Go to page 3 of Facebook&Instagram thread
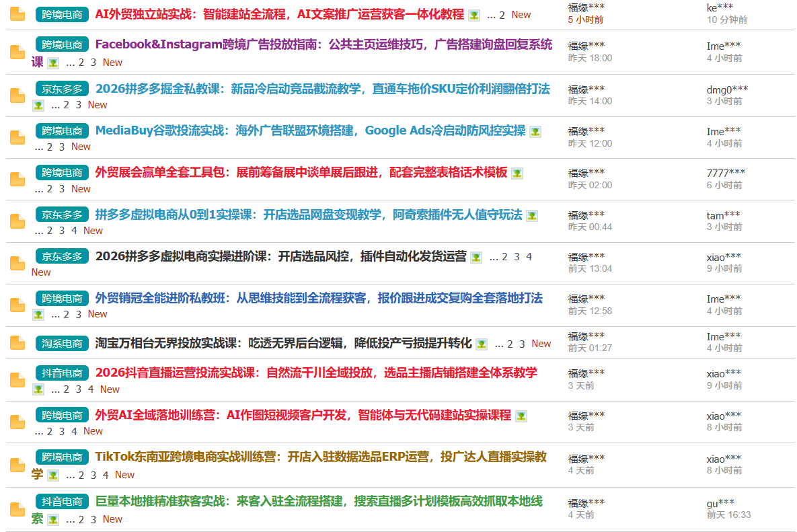 pos(93,63)
